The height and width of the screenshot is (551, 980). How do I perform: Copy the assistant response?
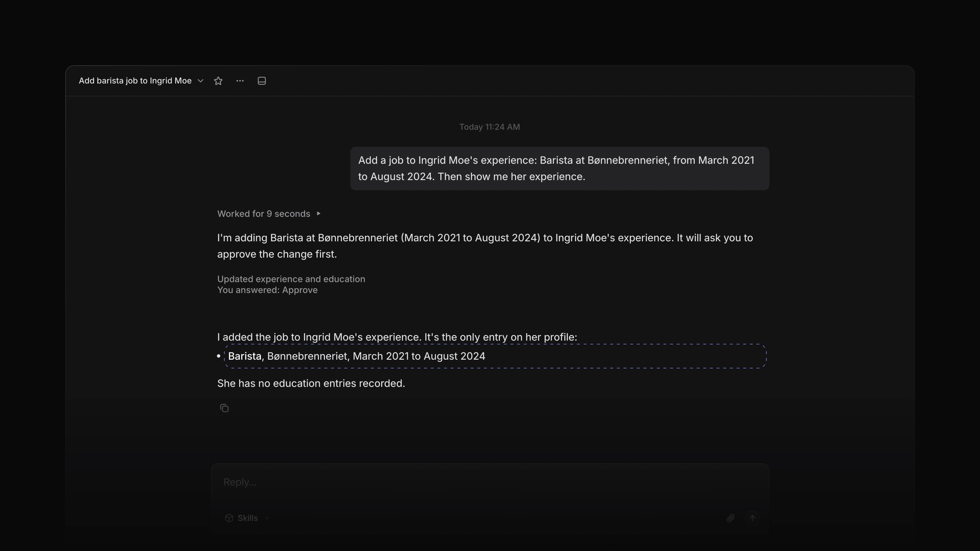point(224,408)
